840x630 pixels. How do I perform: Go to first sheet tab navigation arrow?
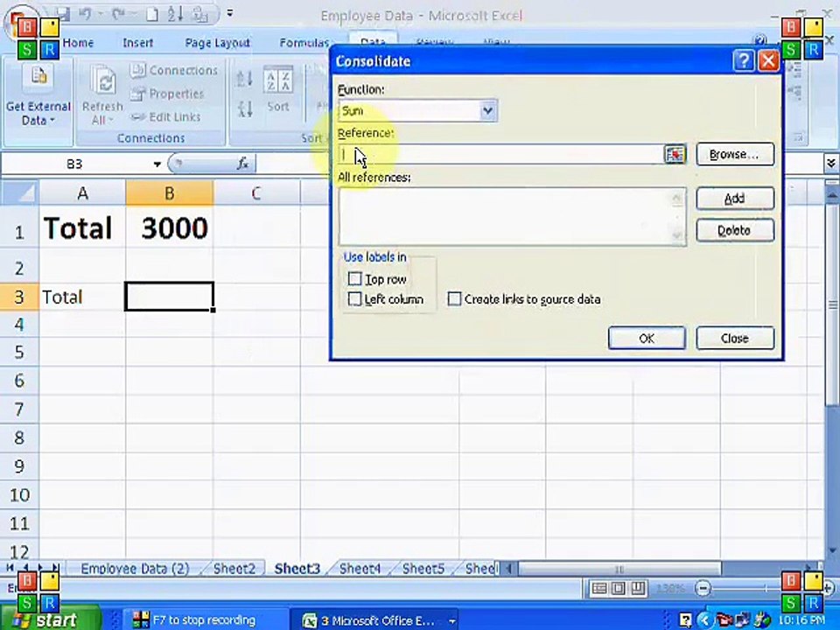(x=10, y=567)
